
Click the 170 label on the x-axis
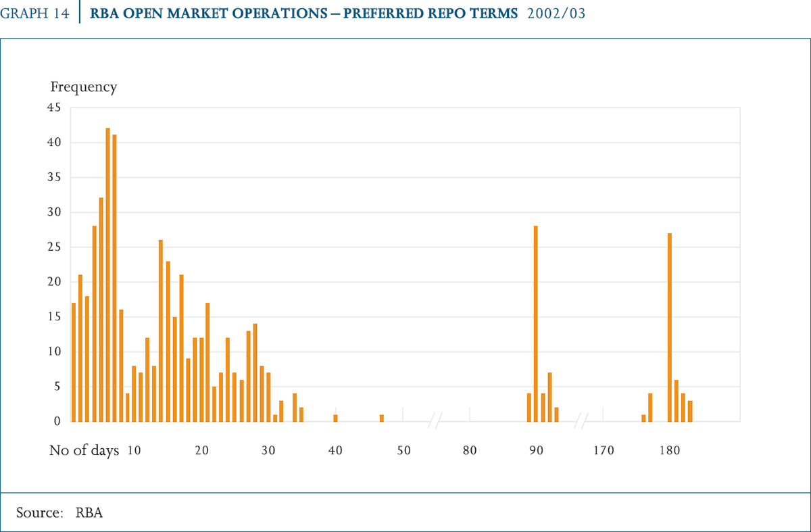(603, 450)
